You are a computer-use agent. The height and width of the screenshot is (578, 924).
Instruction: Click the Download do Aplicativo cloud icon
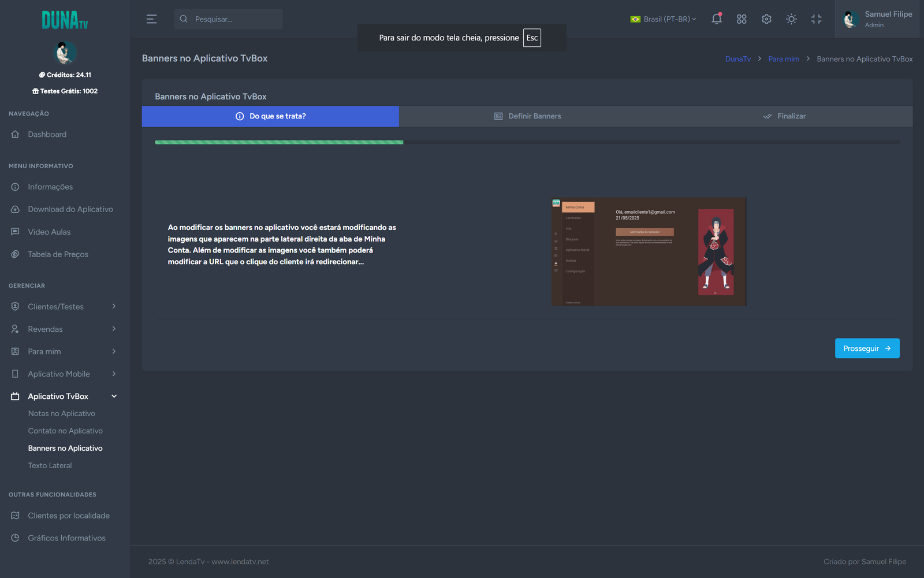click(15, 209)
